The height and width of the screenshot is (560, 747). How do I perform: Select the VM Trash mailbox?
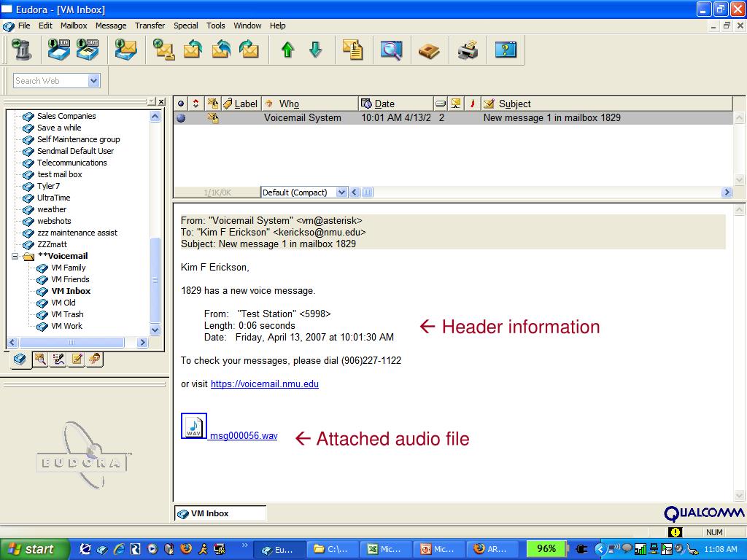tap(67, 314)
